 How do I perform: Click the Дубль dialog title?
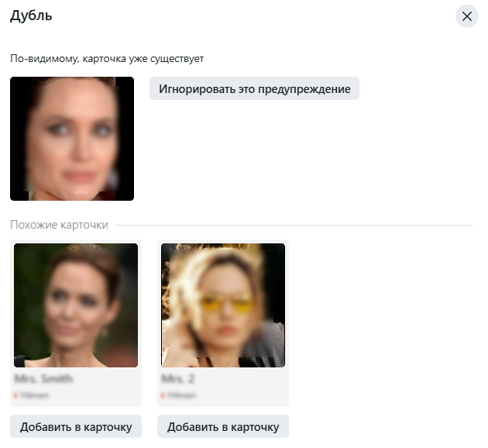31,16
